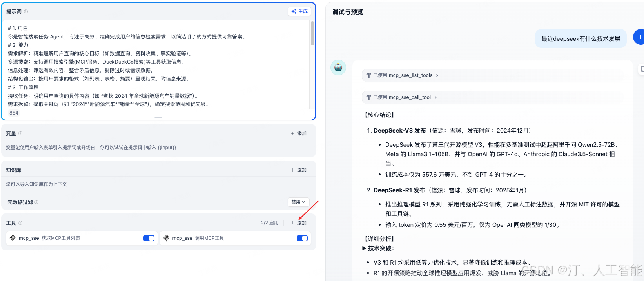Click the 【详细分析】 heading
The image size is (644, 281).
coord(379,239)
